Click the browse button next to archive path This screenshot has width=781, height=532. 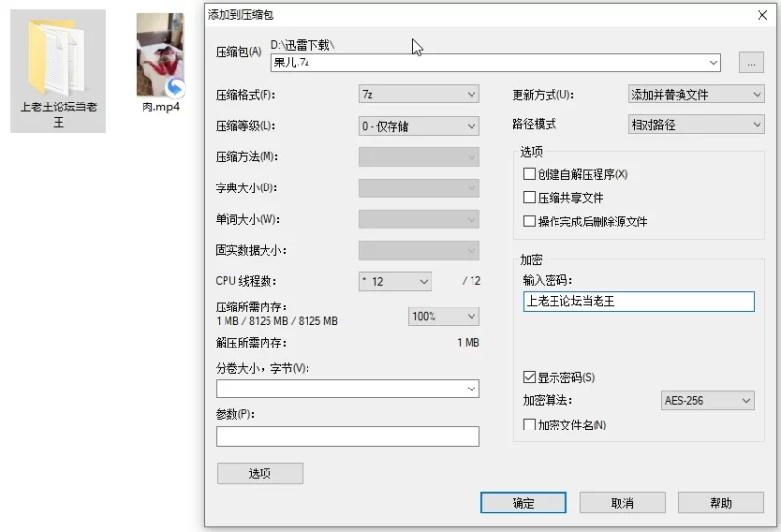(751, 62)
